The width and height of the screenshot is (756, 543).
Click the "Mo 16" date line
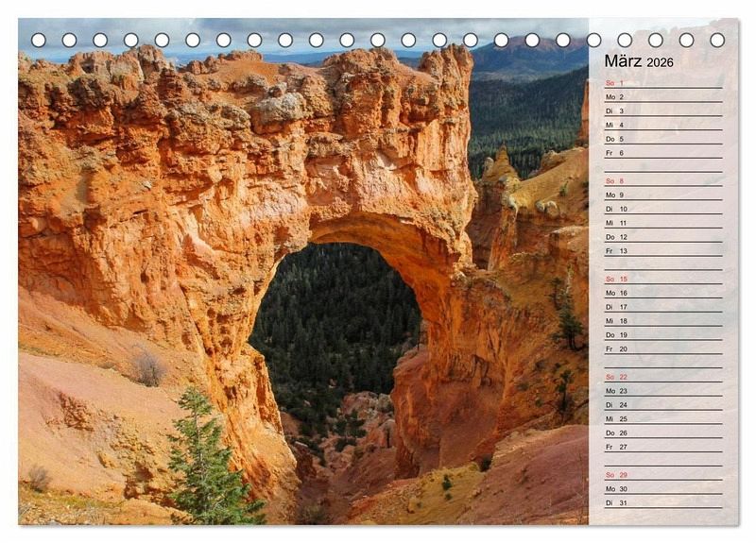pyautogui.click(x=663, y=293)
